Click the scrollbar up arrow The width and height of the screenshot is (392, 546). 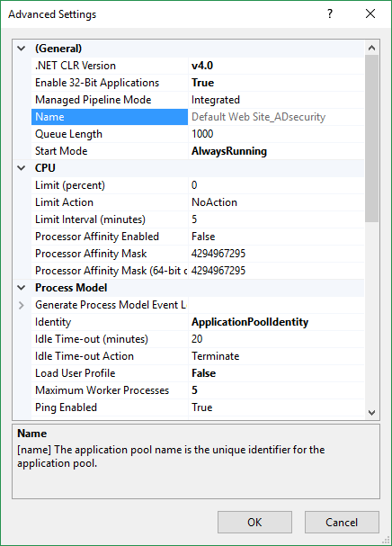(x=372, y=48)
